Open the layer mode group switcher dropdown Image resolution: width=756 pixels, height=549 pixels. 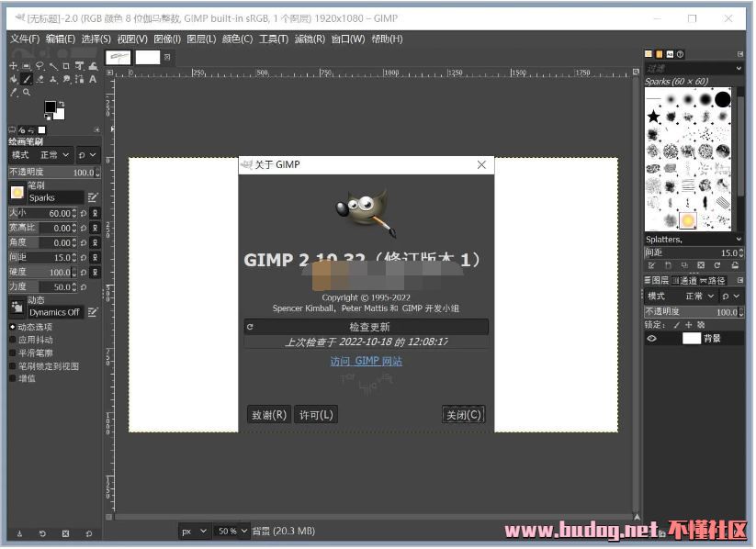coord(730,296)
